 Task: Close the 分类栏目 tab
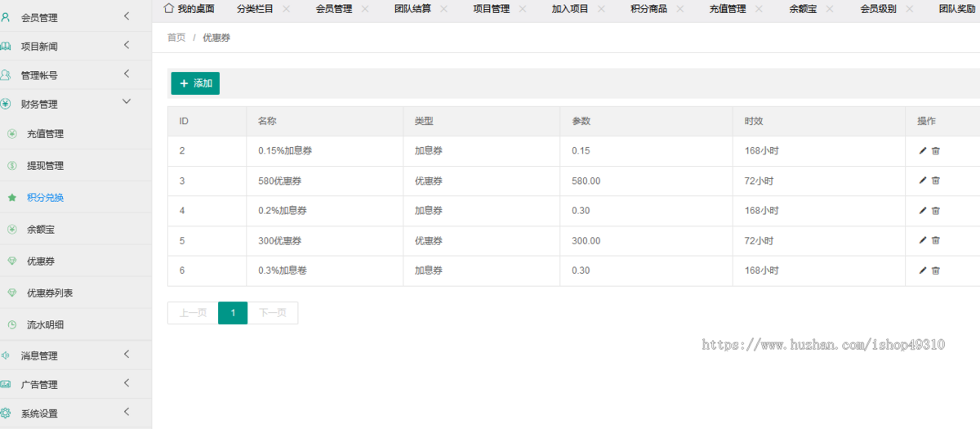coord(287,9)
